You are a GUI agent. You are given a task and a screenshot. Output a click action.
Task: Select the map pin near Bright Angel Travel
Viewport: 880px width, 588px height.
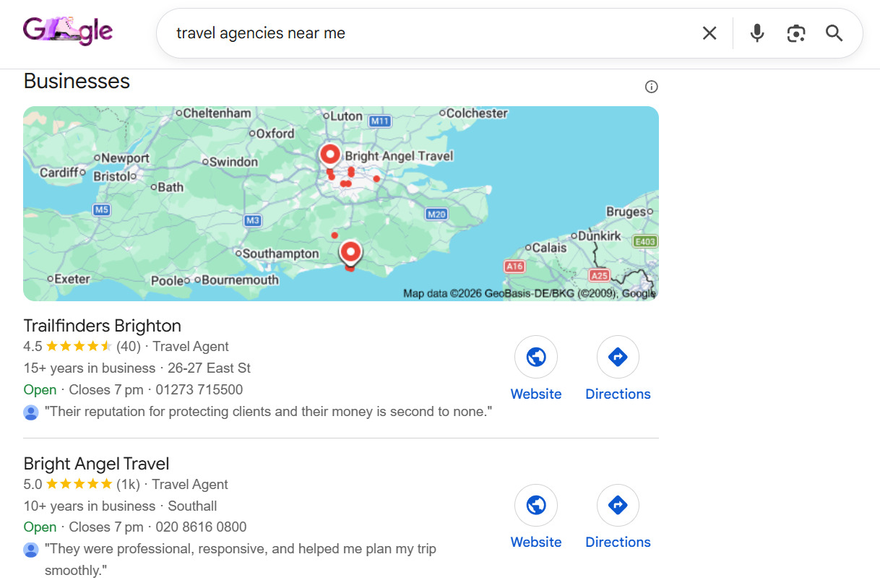pyautogui.click(x=329, y=153)
